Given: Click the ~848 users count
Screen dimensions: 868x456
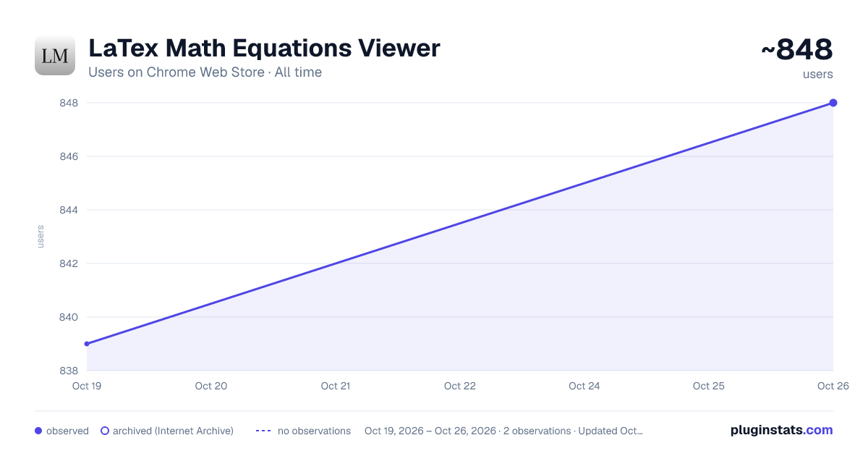Looking at the screenshot, I should (797, 49).
